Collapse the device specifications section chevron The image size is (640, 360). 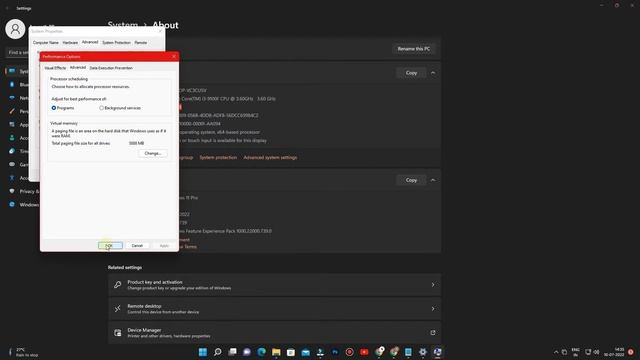point(433,73)
